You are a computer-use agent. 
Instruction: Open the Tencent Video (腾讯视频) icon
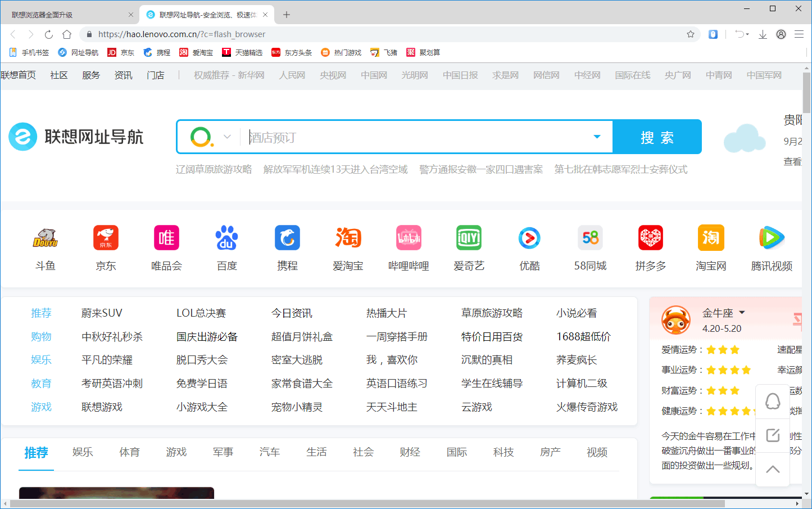tap(772, 238)
